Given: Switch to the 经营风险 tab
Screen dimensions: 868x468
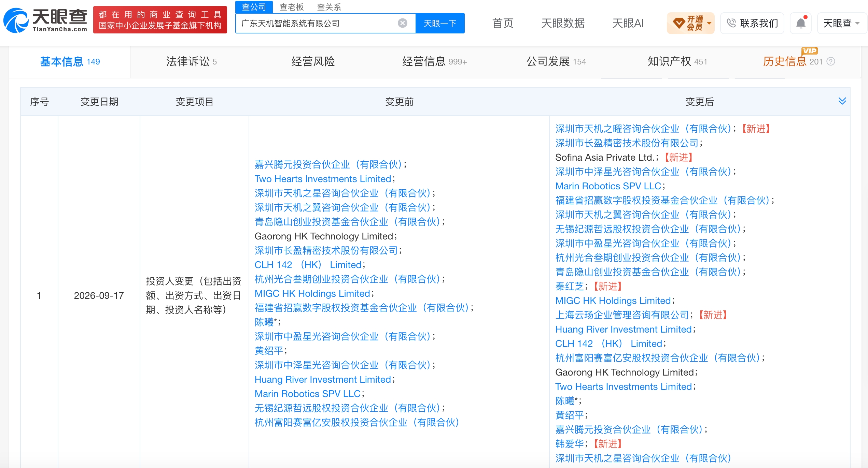Looking at the screenshot, I should coord(313,62).
